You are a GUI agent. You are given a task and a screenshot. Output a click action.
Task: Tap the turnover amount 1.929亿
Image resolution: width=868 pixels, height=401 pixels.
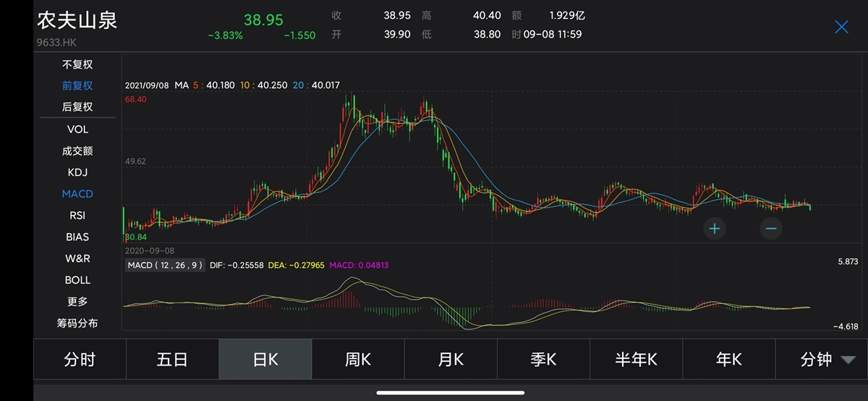click(x=567, y=14)
